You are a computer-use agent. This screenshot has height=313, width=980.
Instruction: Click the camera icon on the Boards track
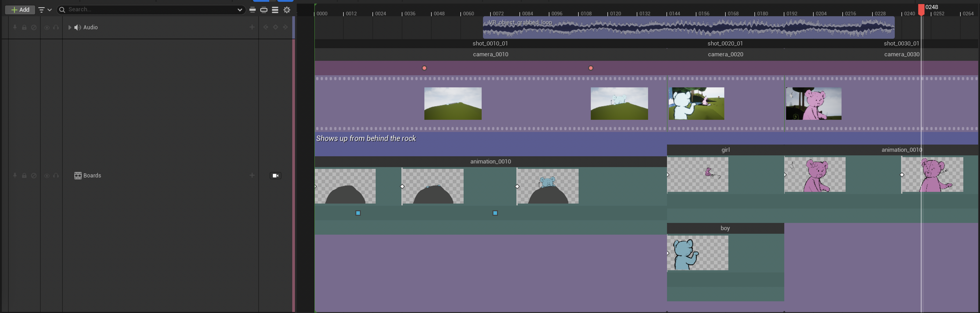tap(275, 175)
